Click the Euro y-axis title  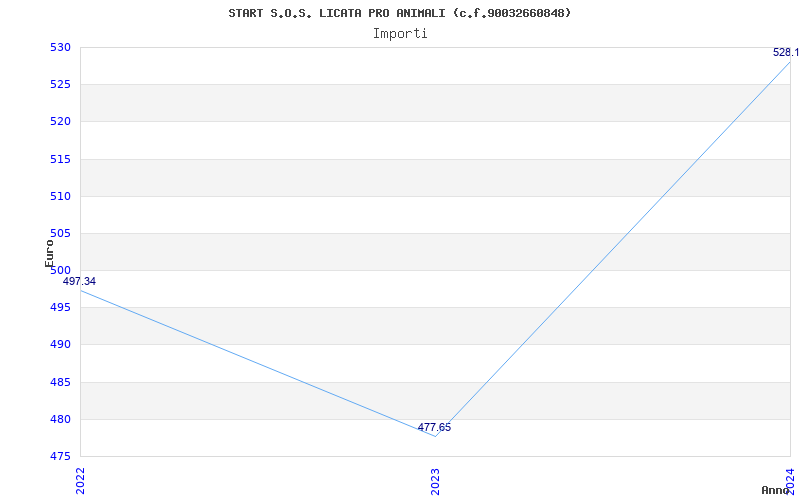pos(49,253)
